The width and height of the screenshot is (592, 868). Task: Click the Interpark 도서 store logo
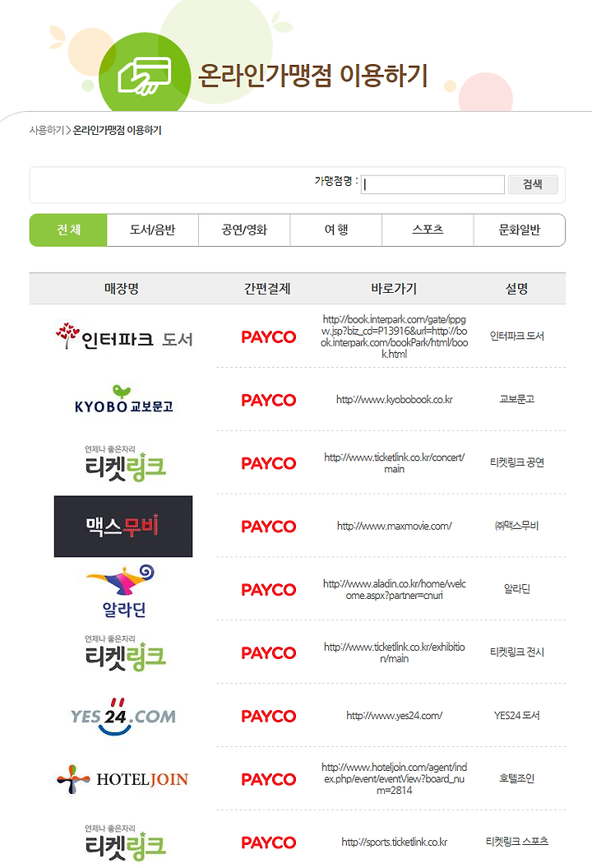click(x=123, y=337)
